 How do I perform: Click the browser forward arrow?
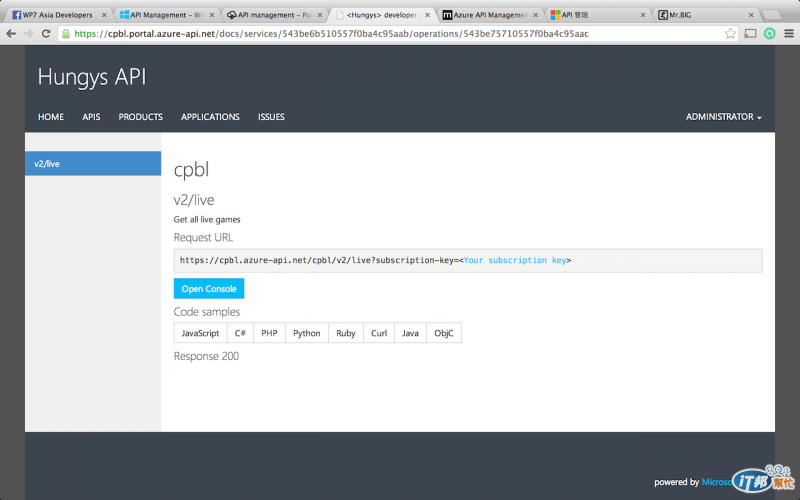point(28,34)
